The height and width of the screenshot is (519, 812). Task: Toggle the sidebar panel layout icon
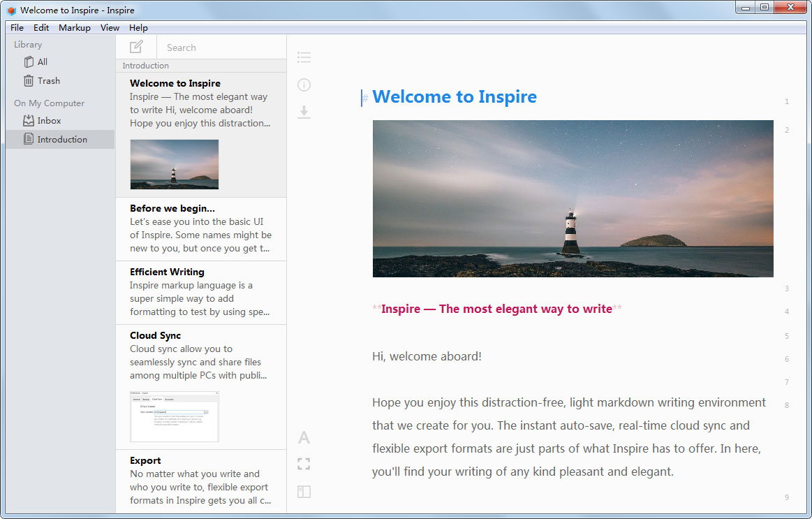click(304, 492)
